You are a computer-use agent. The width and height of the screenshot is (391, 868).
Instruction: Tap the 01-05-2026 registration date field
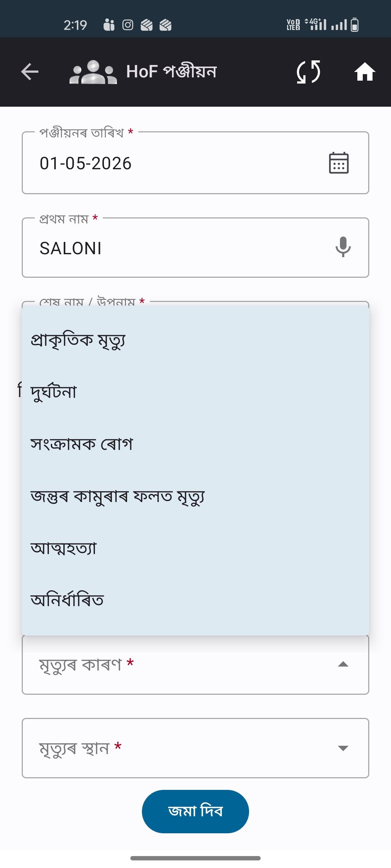click(195, 163)
